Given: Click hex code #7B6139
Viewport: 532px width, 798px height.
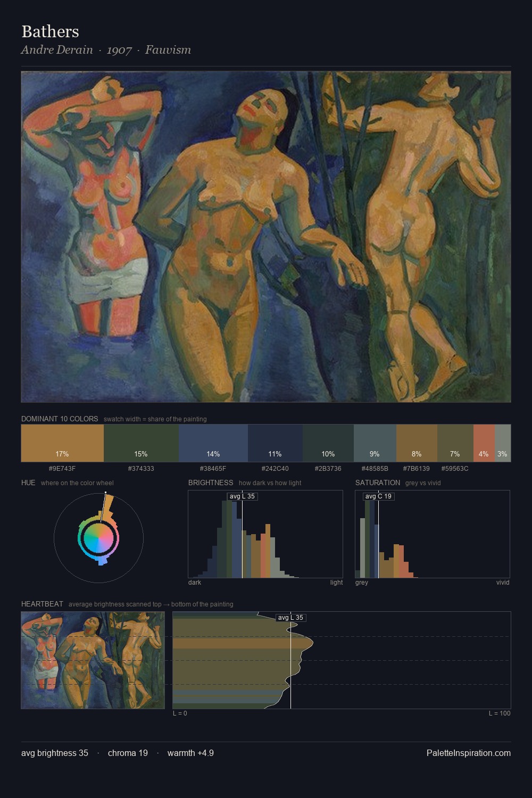Looking at the screenshot, I should (417, 469).
